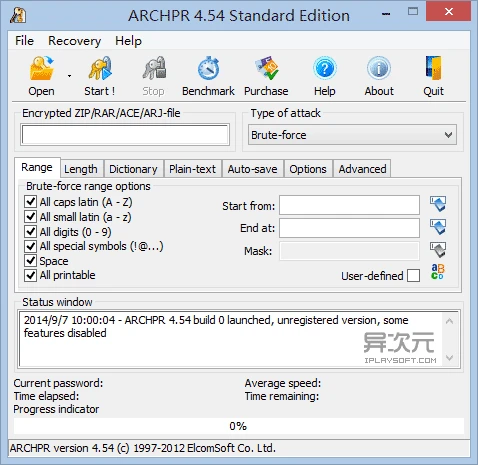The width and height of the screenshot is (478, 465).
Task: Click the Status window scroll up arrow
Action: (x=449, y=321)
